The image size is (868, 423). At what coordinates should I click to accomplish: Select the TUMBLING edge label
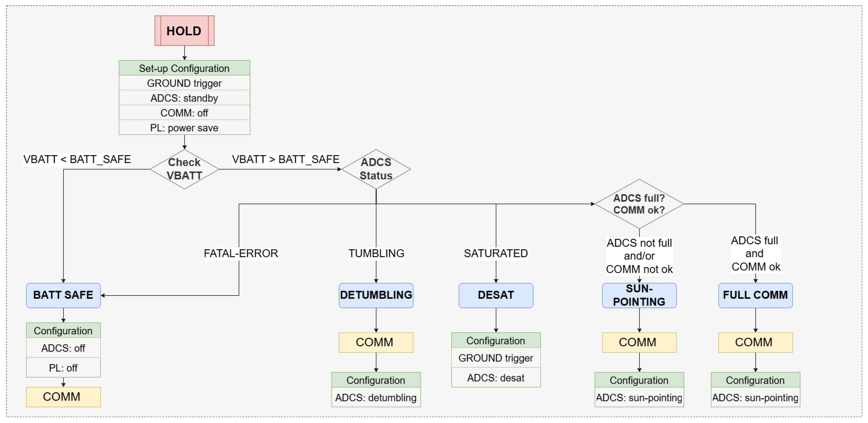point(376,253)
